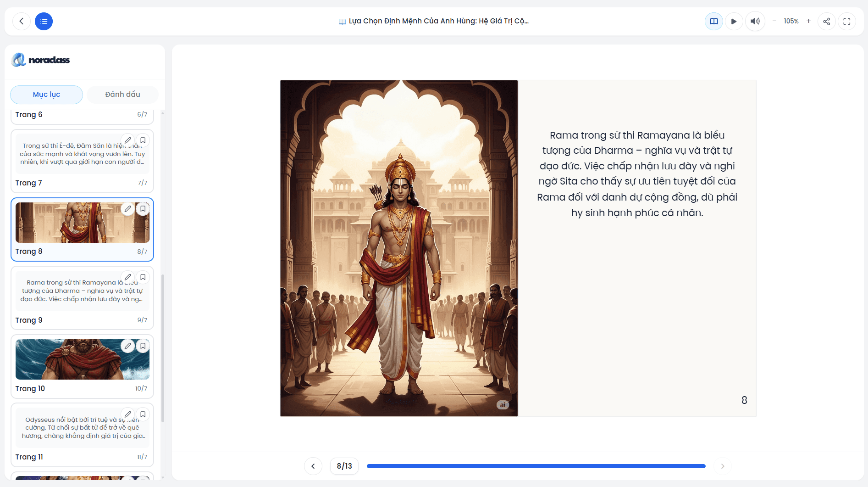868x487 pixels.
Task: Select the Trang 6 entry
Action: [x=83, y=117]
